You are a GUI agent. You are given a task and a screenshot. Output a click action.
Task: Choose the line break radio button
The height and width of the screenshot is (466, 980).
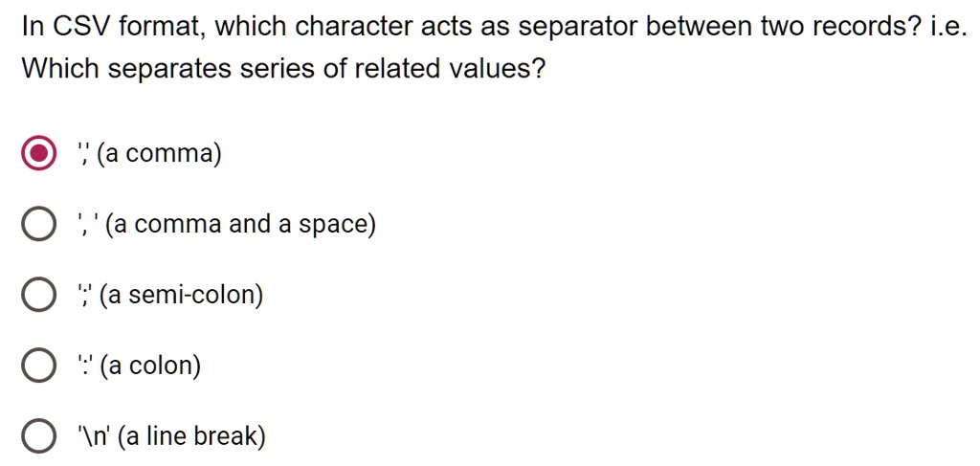[38, 436]
